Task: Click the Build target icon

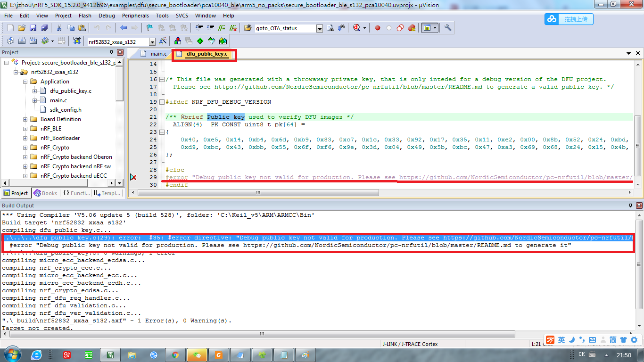Action: coord(21,41)
